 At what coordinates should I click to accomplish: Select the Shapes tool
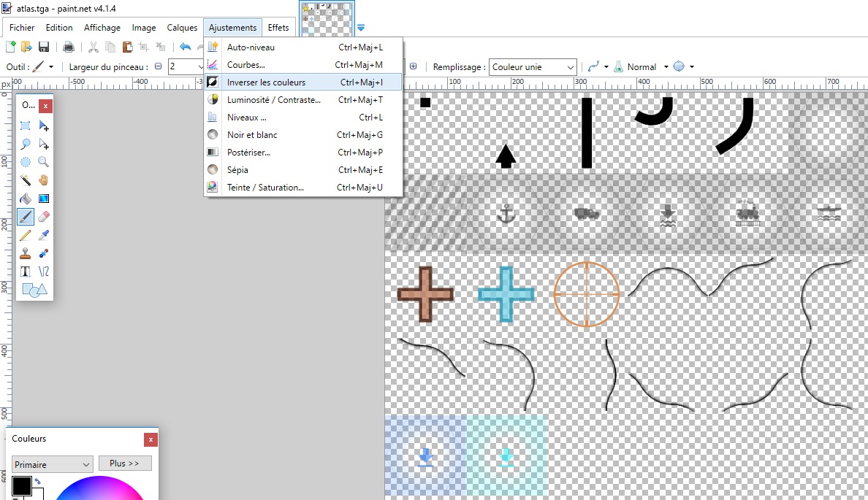point(34,289)
